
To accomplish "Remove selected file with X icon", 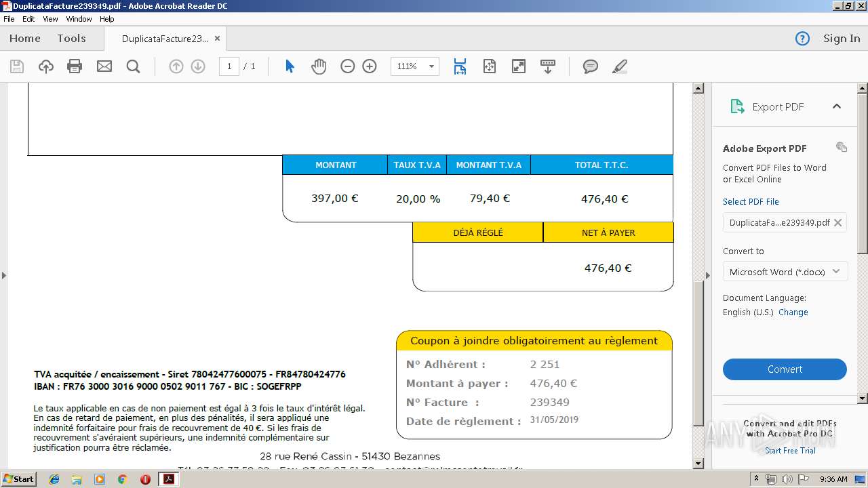I will [837, 222].
